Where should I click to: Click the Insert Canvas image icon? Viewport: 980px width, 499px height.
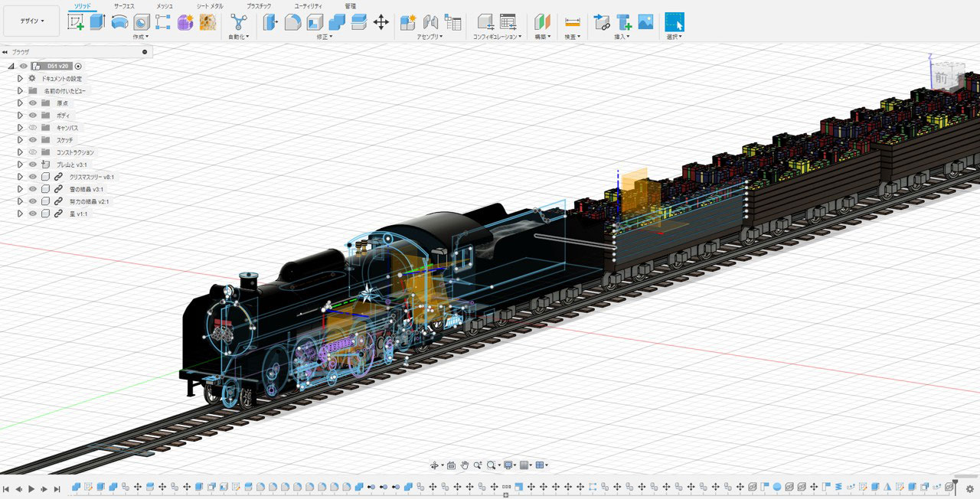point(645,22)
